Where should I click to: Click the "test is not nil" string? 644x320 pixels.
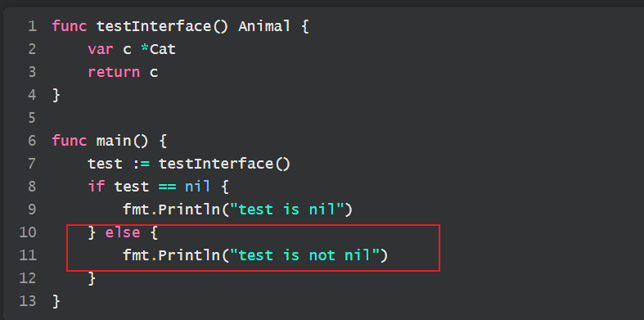[x=304, y=256]
